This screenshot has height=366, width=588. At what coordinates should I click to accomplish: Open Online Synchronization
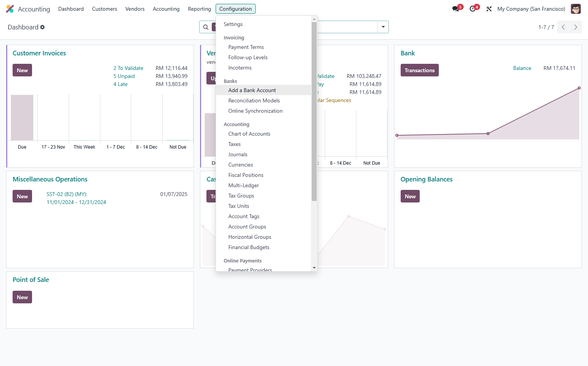(264, 111)
